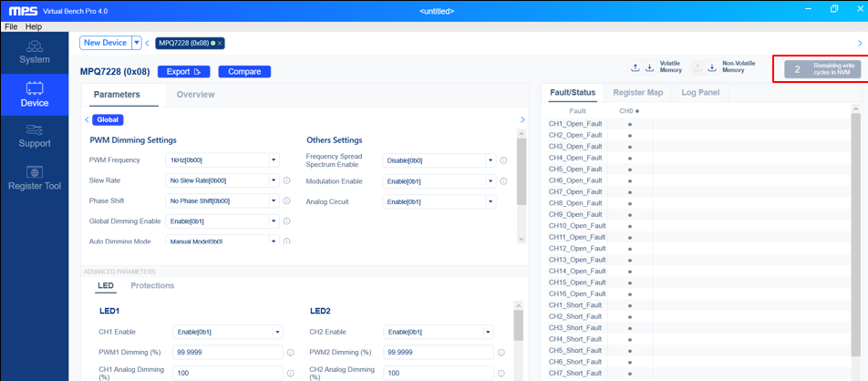
Task: Open the Register Tool from sidebar
Action: (x=35, y=179)
